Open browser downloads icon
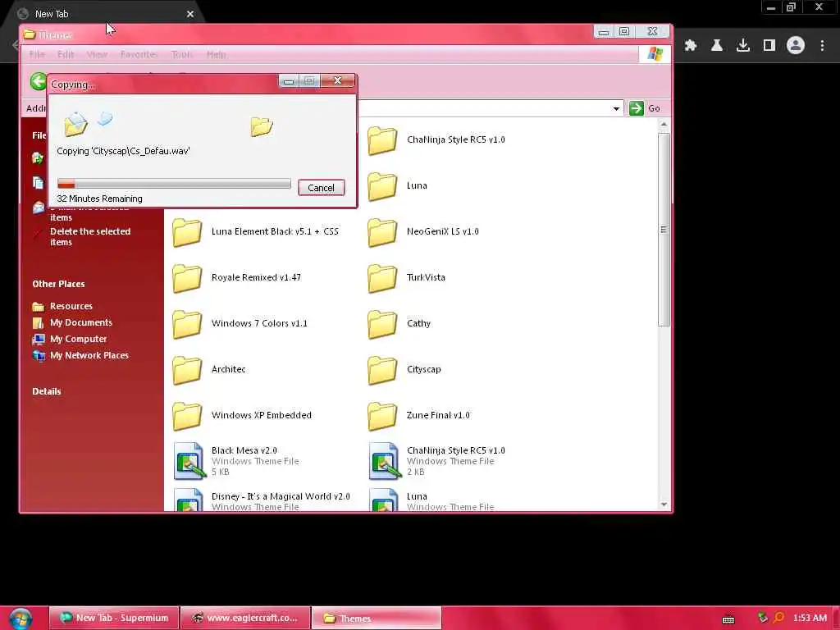Image resolution: width=840 pixels, height=630 pixels. tap(743, 46)
